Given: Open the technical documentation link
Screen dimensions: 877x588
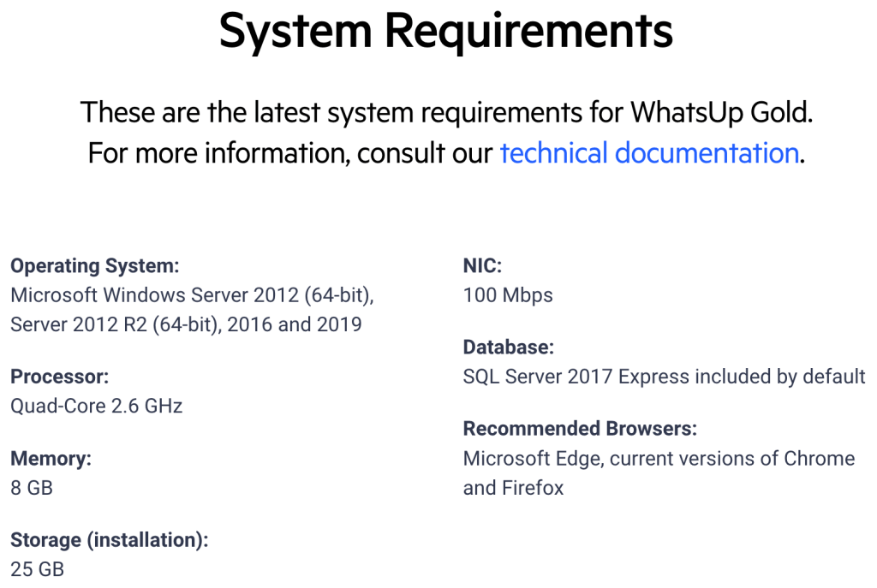Looking at the screenshot, I should coord(648,153).
